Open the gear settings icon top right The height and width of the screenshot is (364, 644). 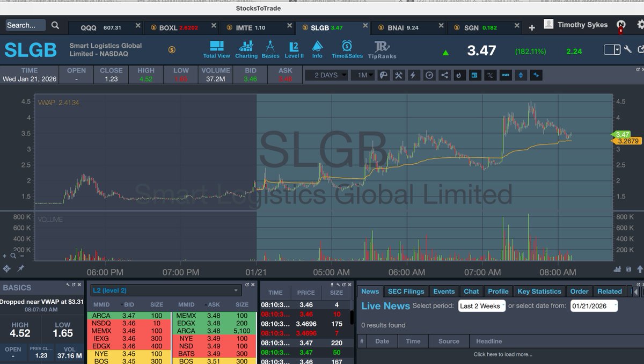coord(641,24)
